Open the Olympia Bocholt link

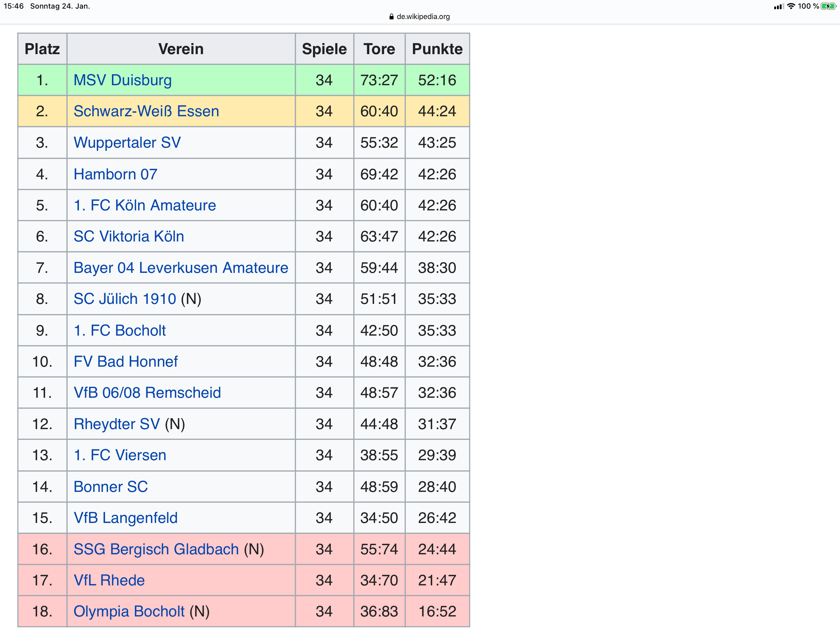coord(129,612)
